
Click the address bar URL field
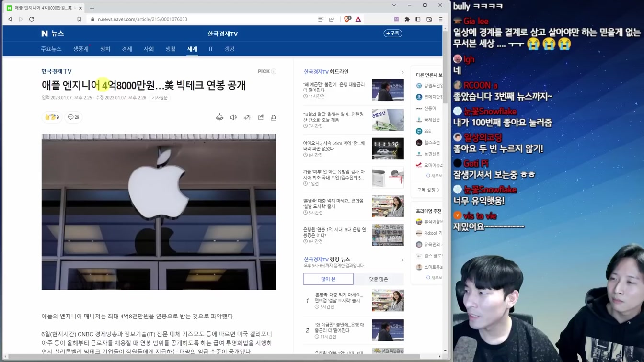[x=201, y=19]
